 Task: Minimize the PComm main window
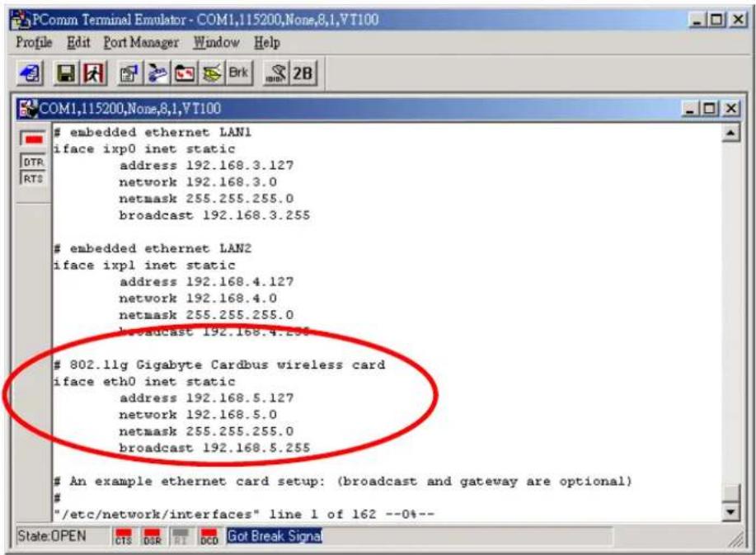click(x=697, y=20)
